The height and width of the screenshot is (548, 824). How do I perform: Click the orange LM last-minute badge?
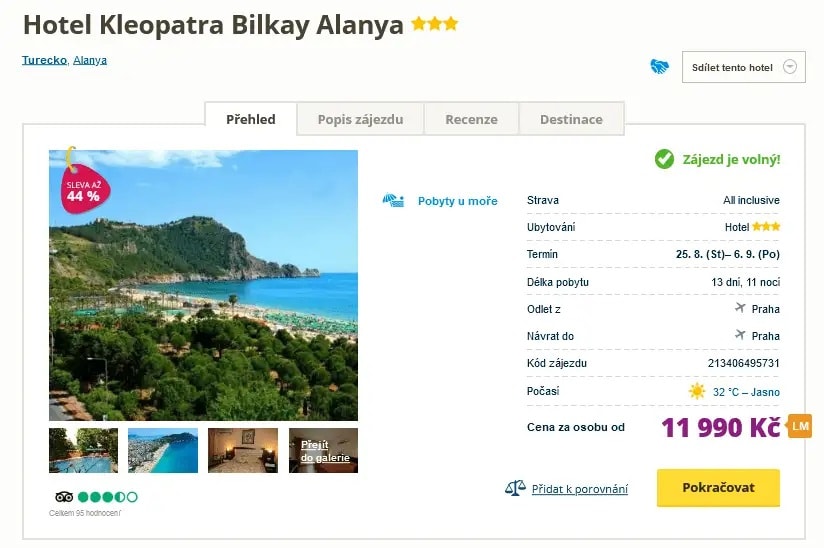click(x=800, y=426)
